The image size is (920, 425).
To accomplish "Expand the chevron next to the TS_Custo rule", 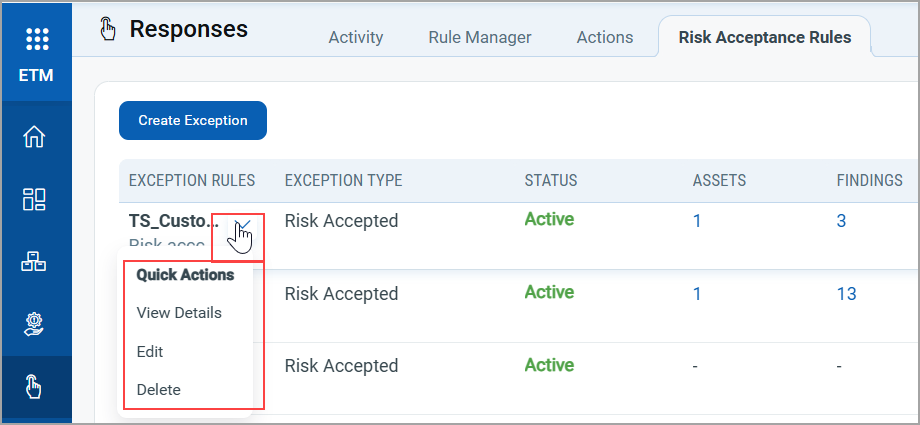I will pos(242,223).
